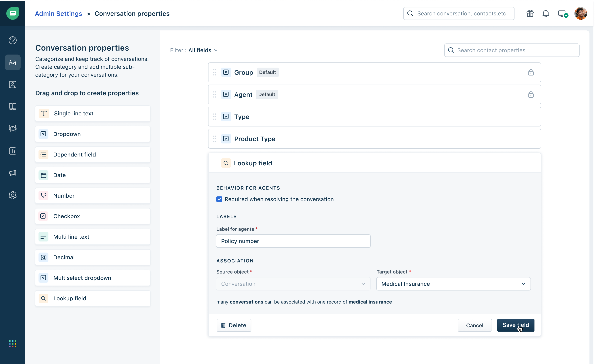Click the lock icon on the Agent property

coord(531,94)
